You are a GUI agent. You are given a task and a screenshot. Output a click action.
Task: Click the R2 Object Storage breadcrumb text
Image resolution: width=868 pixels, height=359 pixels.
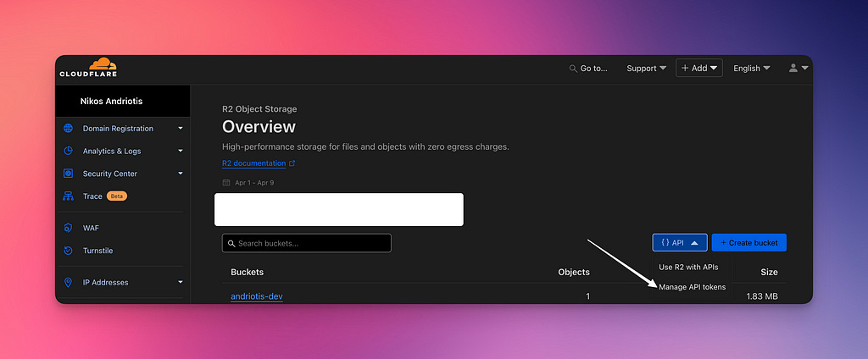pyautogui.click(x=259, y=109)
